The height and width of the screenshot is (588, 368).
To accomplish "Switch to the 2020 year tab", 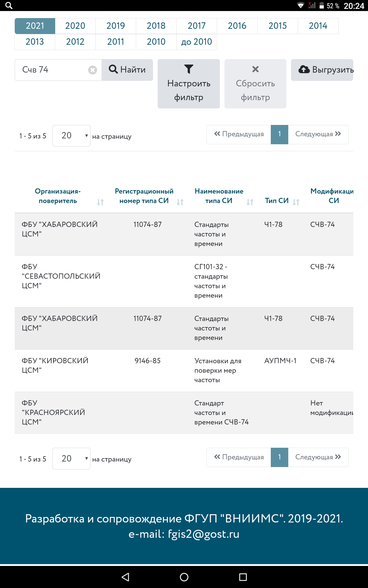I will [75, 26].
